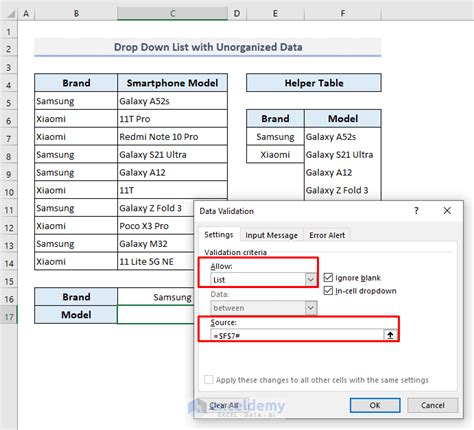The width and height of the screenshot is (474, 430).
Task: Close the Data Validation dialog
Action: tap(447, 211)
